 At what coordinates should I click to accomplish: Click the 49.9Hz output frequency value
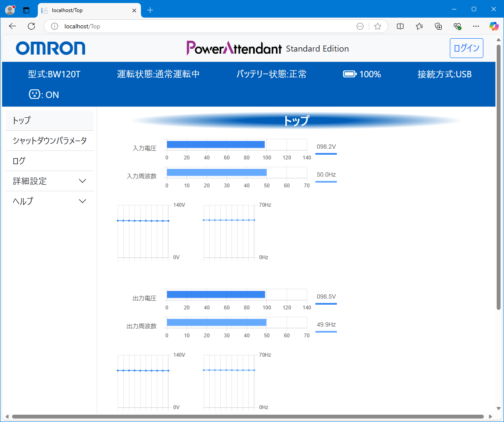(326, 324)
